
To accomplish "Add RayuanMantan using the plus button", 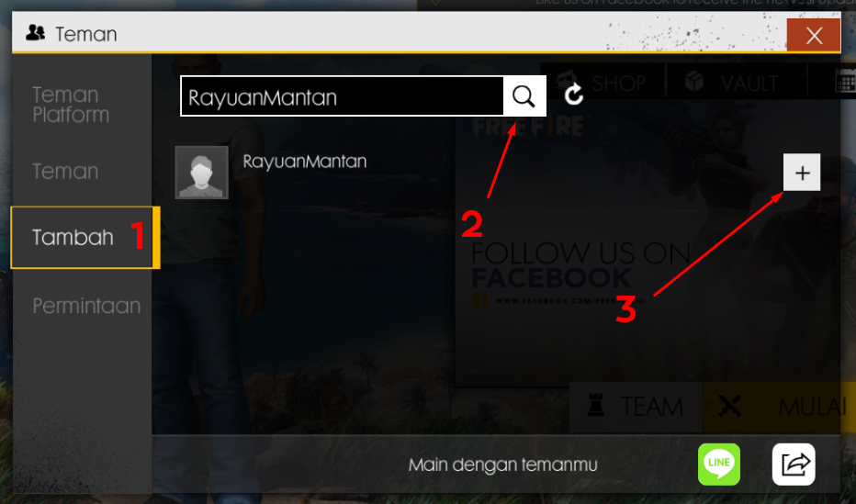I will tap(802, 173).
